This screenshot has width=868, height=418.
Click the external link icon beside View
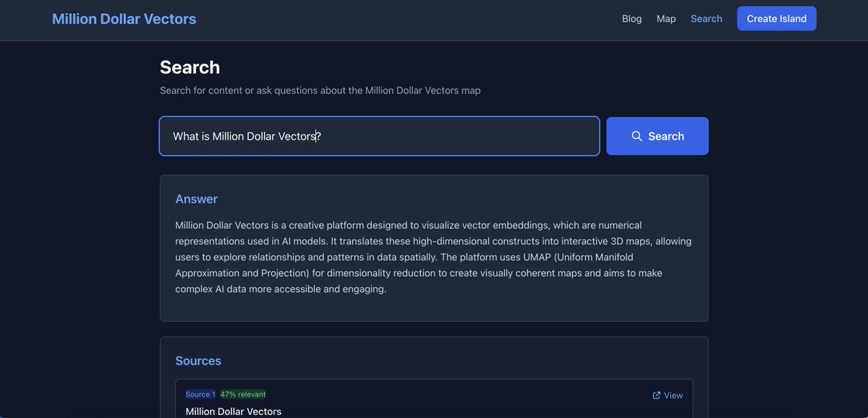pyautogui.click(x=657, y=396)
